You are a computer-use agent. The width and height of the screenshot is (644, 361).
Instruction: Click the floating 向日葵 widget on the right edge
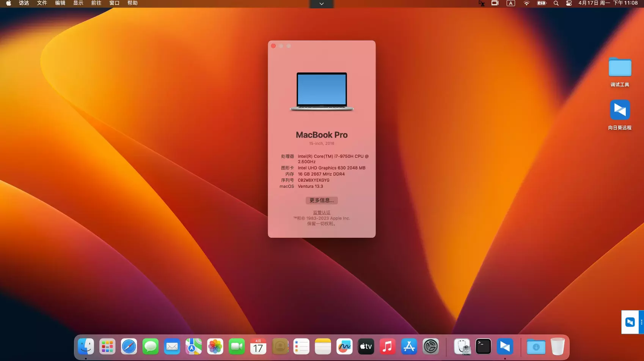pos(630,322)
